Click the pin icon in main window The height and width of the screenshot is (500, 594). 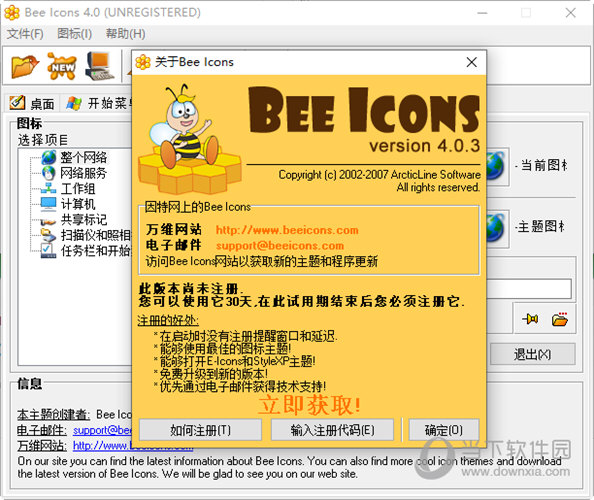(x=530, y=319)
